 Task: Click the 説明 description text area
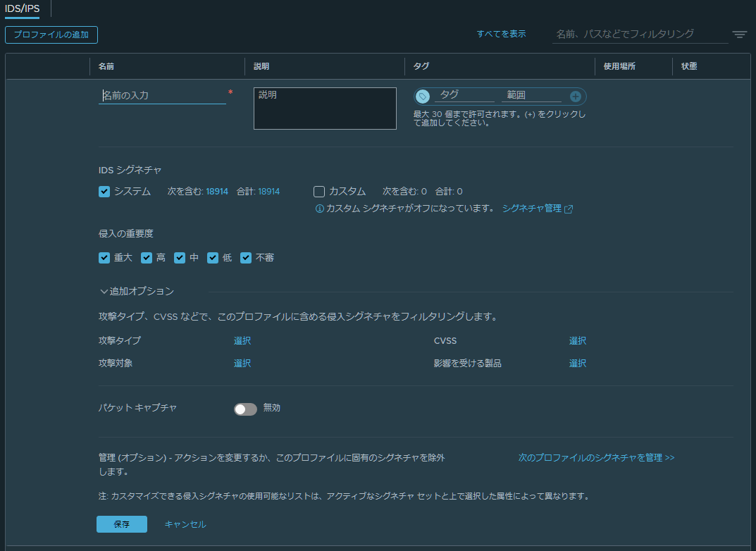click(325, 109)
